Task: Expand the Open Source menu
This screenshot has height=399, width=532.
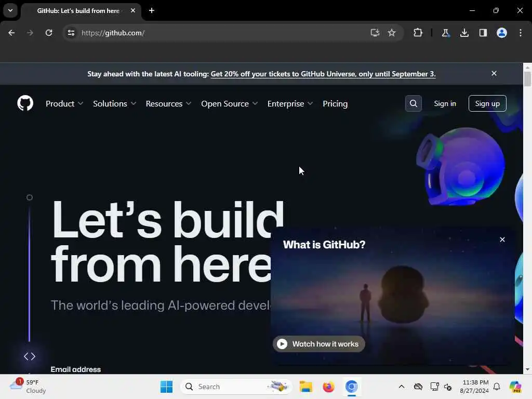Action: [229, 103]
